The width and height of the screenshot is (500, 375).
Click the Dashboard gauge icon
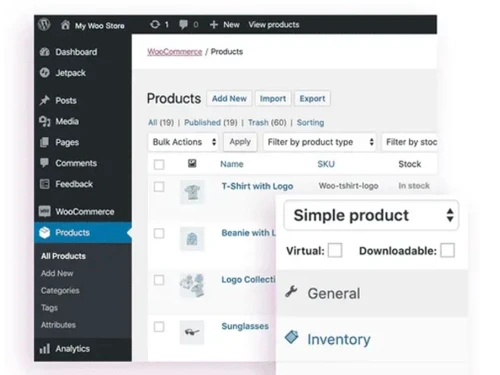[45, 52]
